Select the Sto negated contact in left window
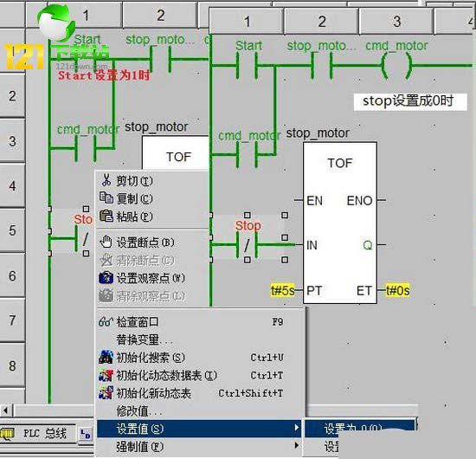The height and width of the screenshot is (459, 476). pos(82,238)
